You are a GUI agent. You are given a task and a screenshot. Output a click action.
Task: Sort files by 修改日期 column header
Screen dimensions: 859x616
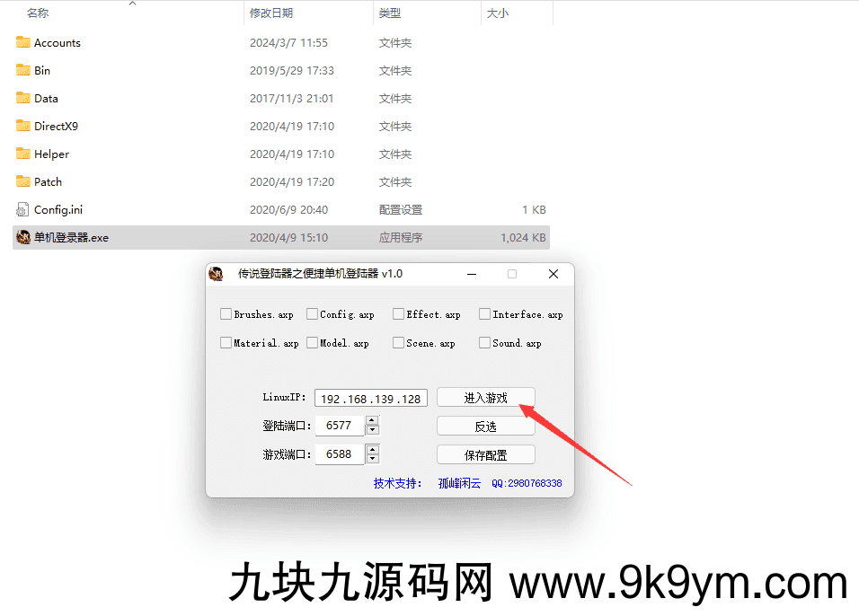[x=271, y=13]
